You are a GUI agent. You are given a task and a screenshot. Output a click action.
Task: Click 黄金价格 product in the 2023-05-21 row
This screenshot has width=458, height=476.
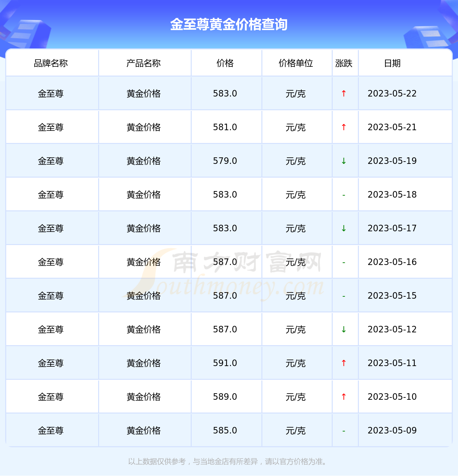point(144,128)
